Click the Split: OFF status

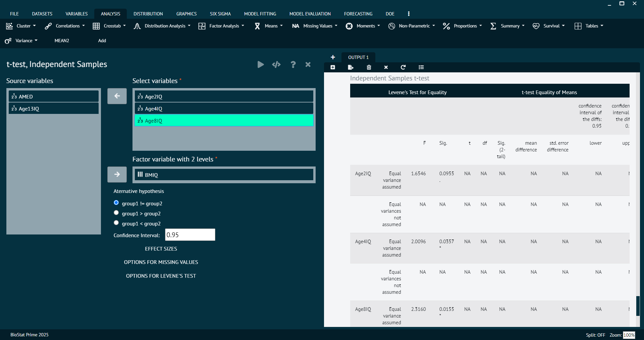point(595,335)
